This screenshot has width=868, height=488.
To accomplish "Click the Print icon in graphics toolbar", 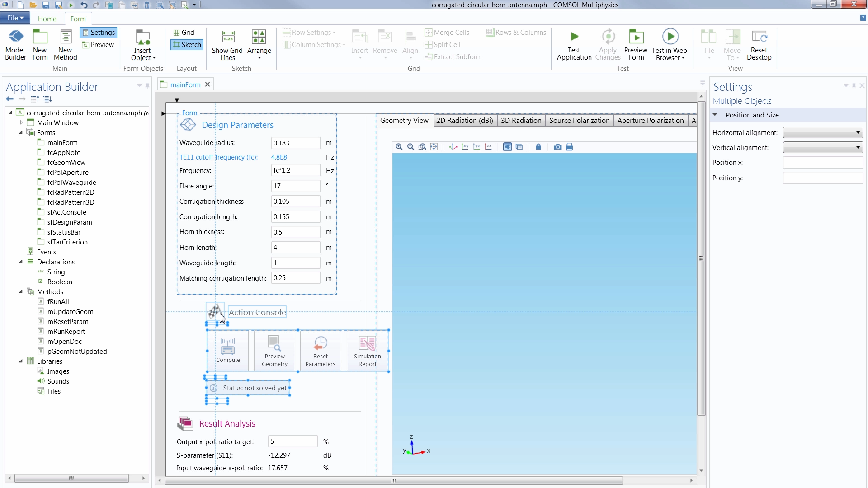I will (x=569, y=147).
